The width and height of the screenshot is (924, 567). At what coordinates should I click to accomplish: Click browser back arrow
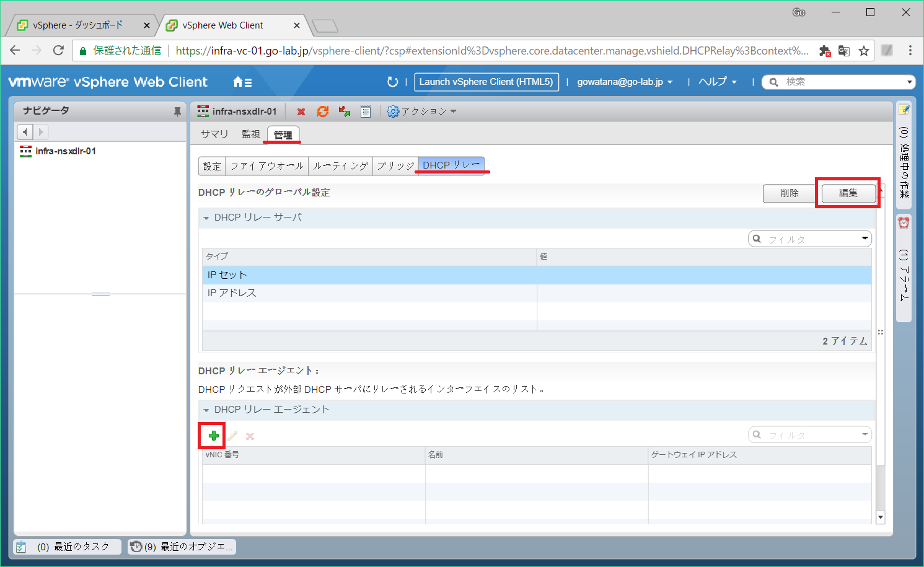click(x=15, y=50)
